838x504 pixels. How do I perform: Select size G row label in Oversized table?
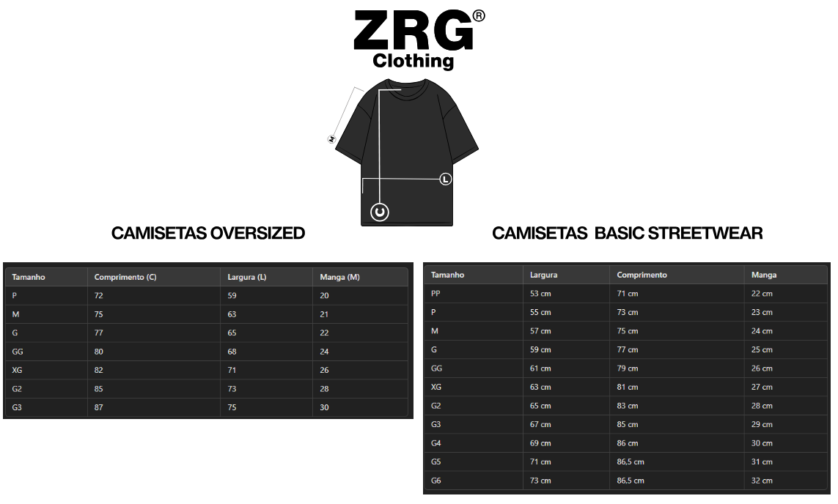pyautogui.click(x=15, y=333)
